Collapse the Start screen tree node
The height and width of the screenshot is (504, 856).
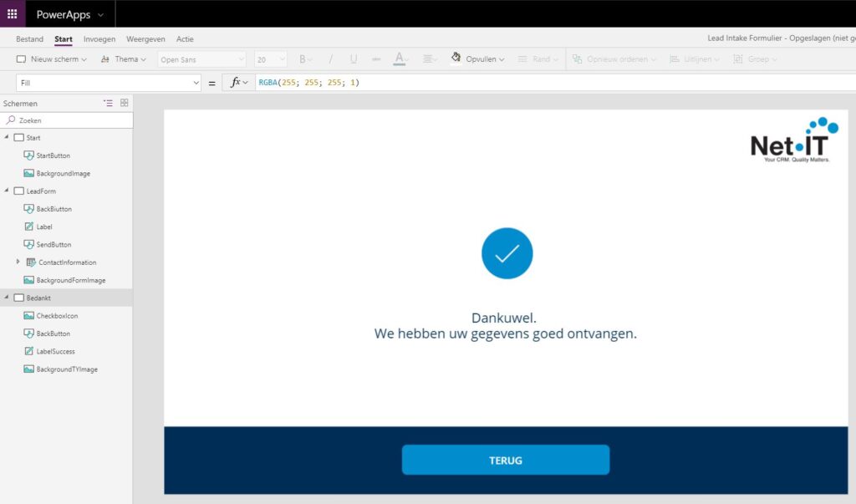tap(7, 138)
